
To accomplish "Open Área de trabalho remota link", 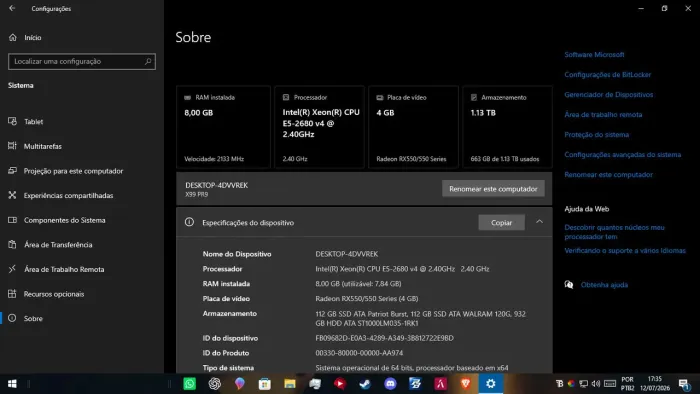I will click(x=603, y=115).
